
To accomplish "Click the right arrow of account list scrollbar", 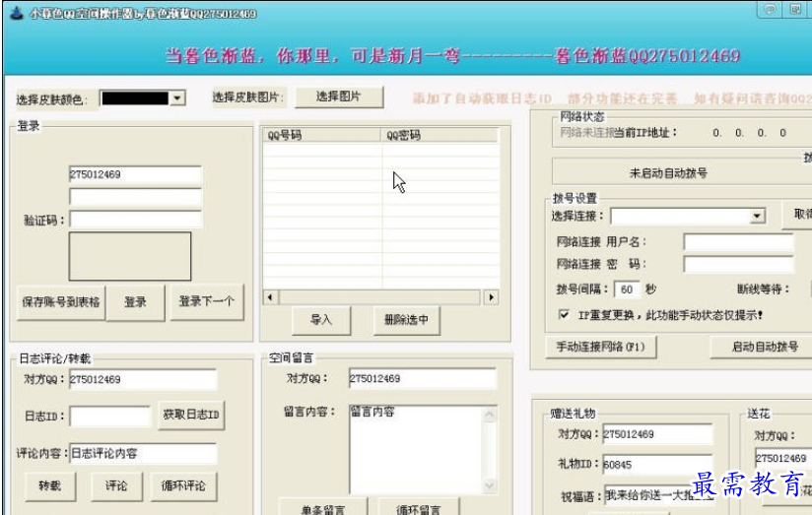I will [x=491, y=297].
